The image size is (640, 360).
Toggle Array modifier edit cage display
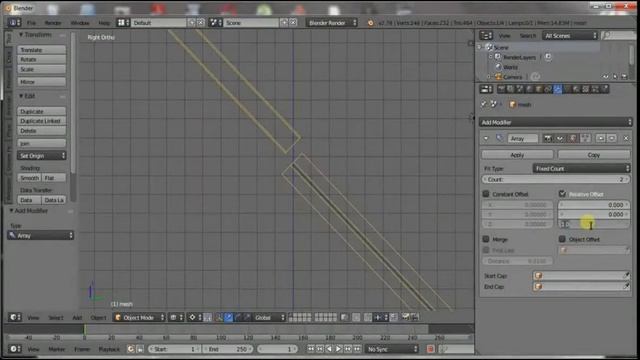pos(586,138)
